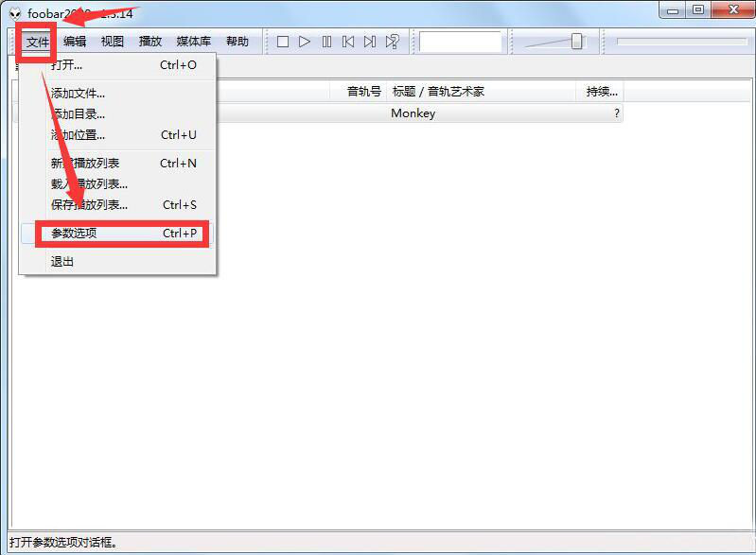
Task: Click the random playback icon
Action: [392, 42]
